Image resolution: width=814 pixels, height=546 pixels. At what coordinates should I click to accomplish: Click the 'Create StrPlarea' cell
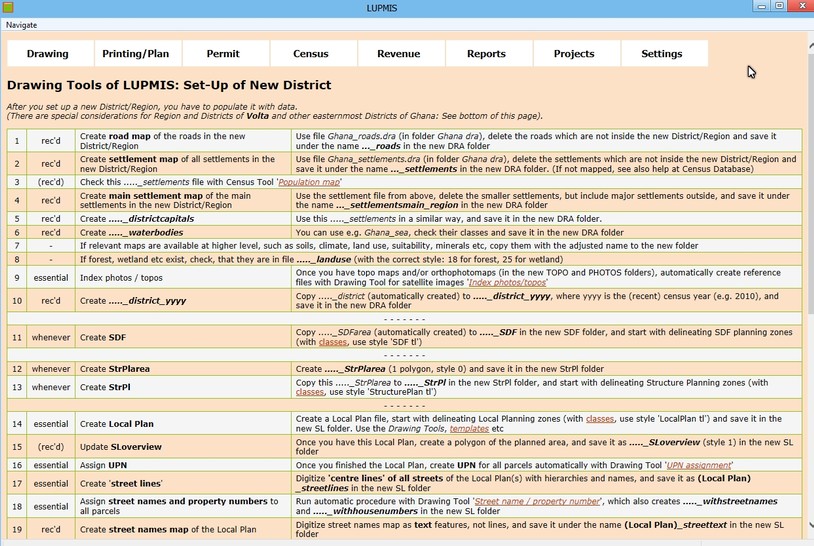click(x=183, y=369)
